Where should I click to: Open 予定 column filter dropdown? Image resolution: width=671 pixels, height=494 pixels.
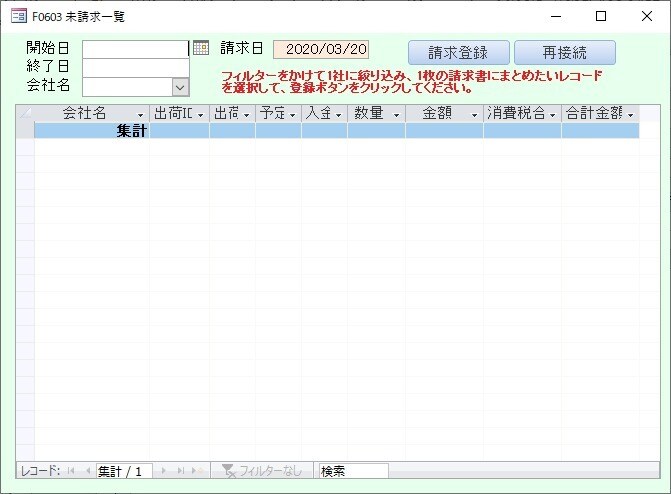pyautogui.click(x=293, y=115)
